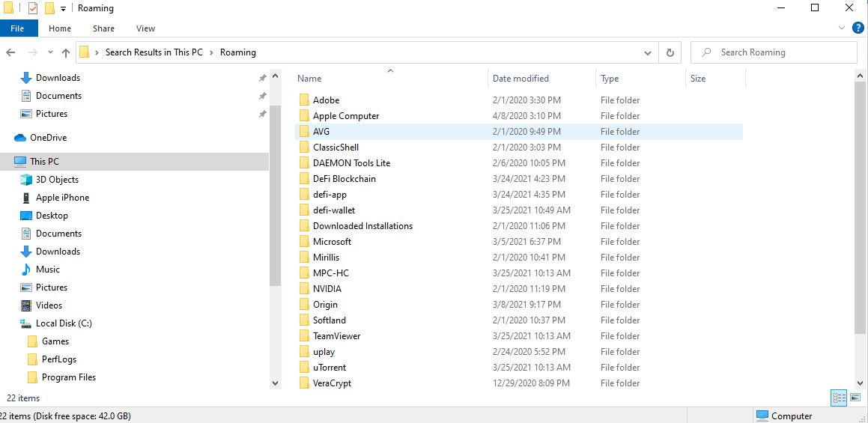Switch to the View ribbon tab
This screenshot has width=868, height=423.
[x=145, y=28]
